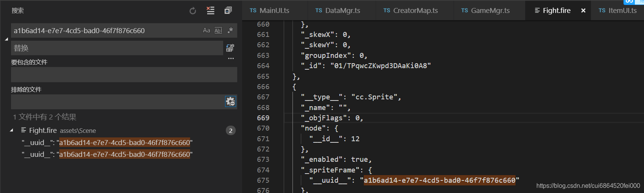Click the "_skewY" line in editor
The image size is (644, 193).
point(326,45)
